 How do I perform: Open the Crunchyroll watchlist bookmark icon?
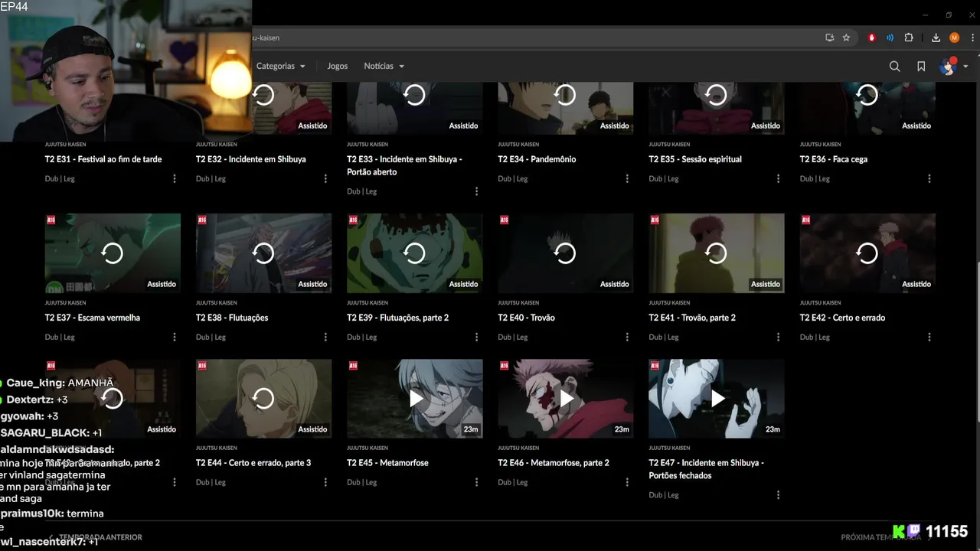[x=921, y=67]
